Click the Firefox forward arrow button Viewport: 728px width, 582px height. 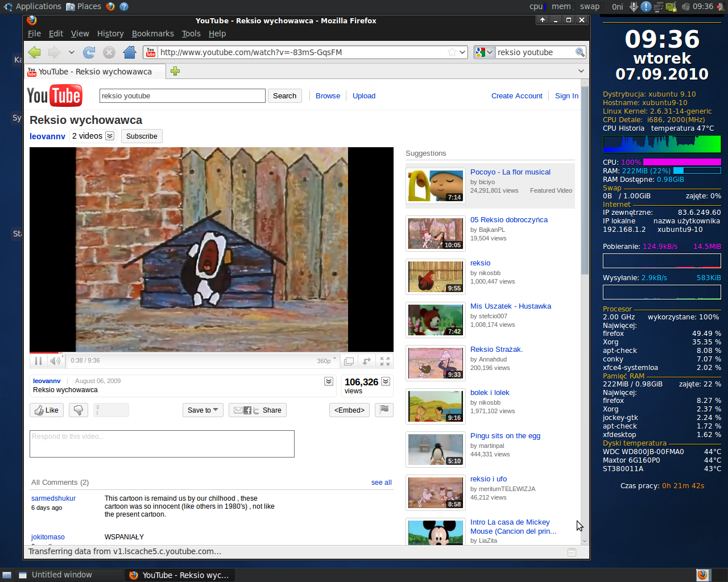pyautogui.click(x=54, y=52)
